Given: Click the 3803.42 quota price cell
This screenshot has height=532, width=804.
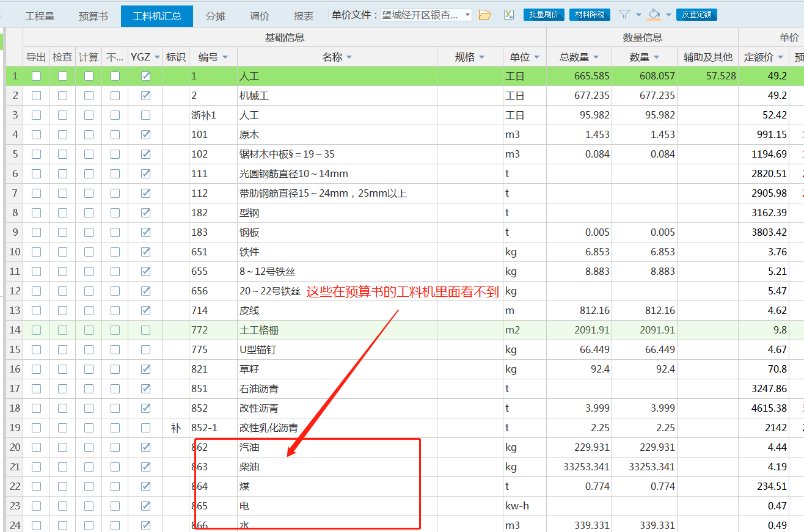Looking at the screenshot, I should click(x=765, y=233).
